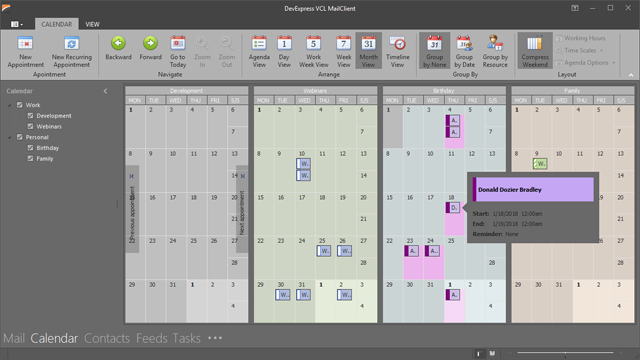Open the Contacts navigation section
The width and height of the screenshot is (640, 360).
(107, 338)
